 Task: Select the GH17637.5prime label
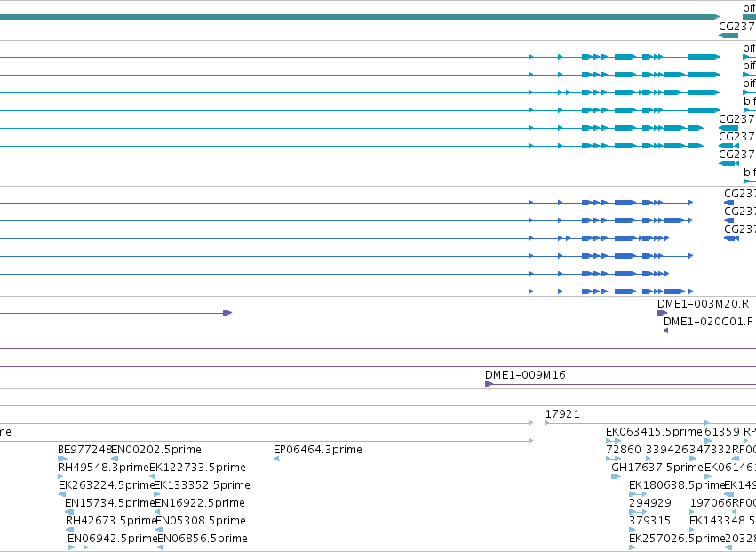pos(657,468)
